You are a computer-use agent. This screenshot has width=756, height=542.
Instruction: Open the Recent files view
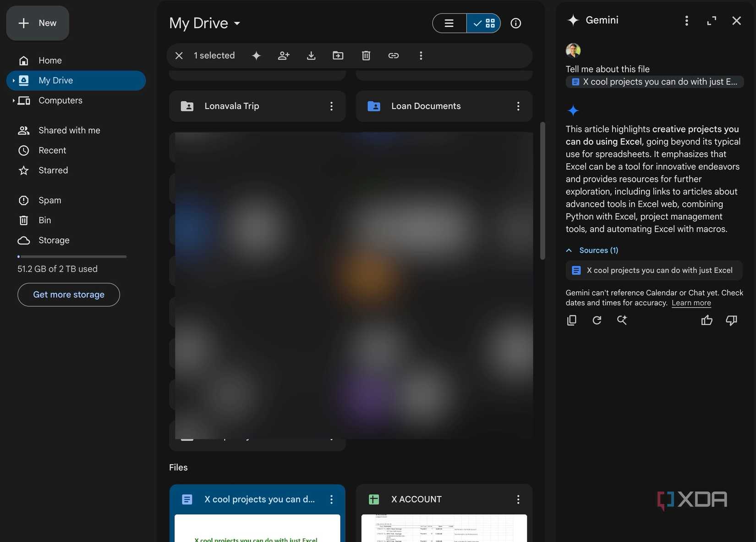pos(52,150)
